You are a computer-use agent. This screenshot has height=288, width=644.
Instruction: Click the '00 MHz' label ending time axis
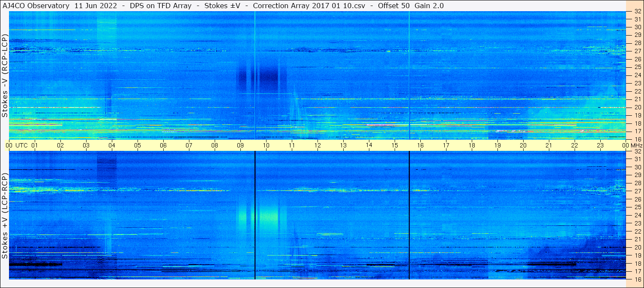tap(633, 145)
